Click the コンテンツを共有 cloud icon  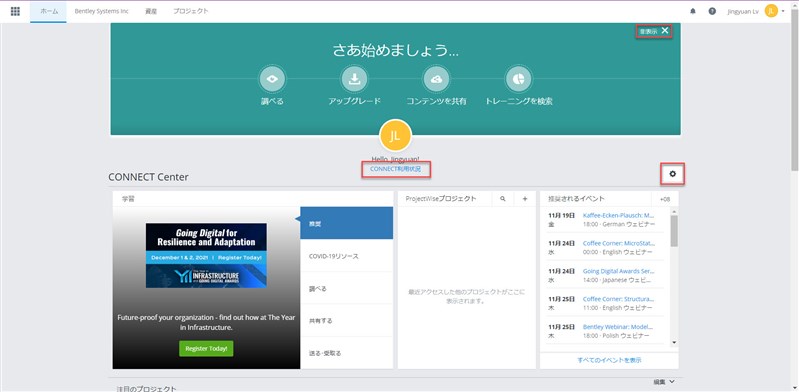coord(436,79)
